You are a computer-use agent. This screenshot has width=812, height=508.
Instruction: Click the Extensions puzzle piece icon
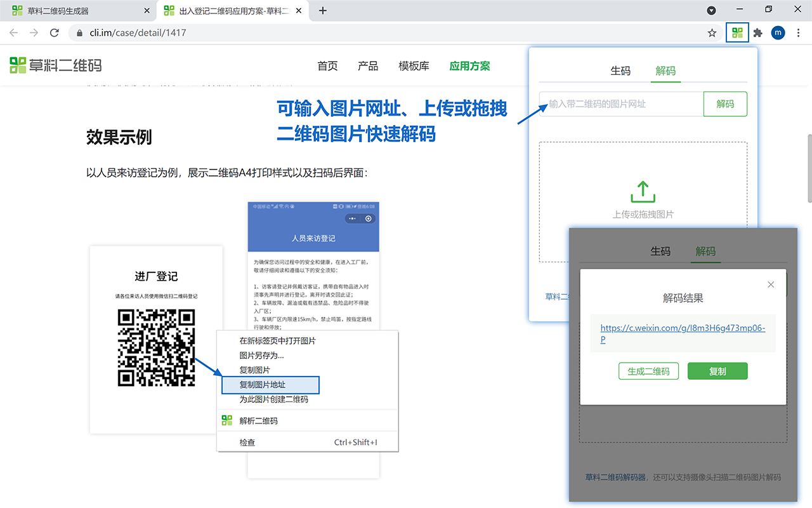click(758, 32)
